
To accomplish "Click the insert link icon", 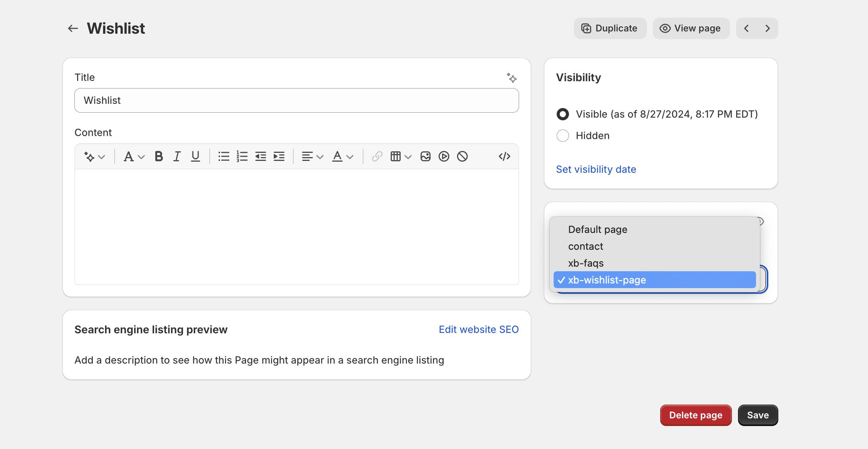I will [x=377, y=156].
